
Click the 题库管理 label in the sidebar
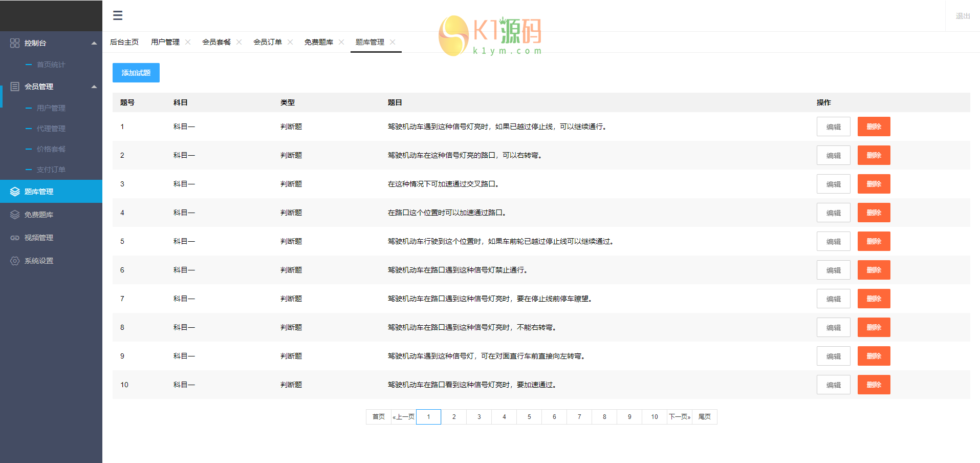(39, 192)
